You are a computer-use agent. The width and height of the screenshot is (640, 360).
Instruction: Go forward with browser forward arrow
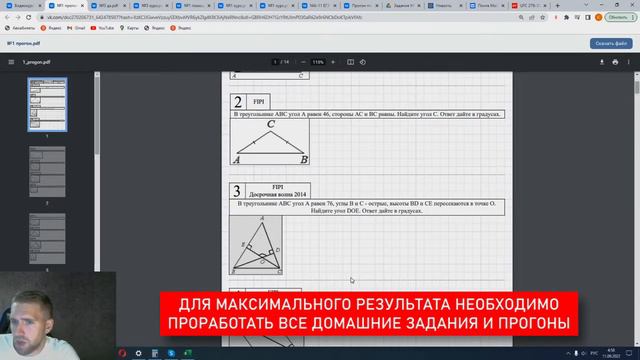(x=18, y=18)
